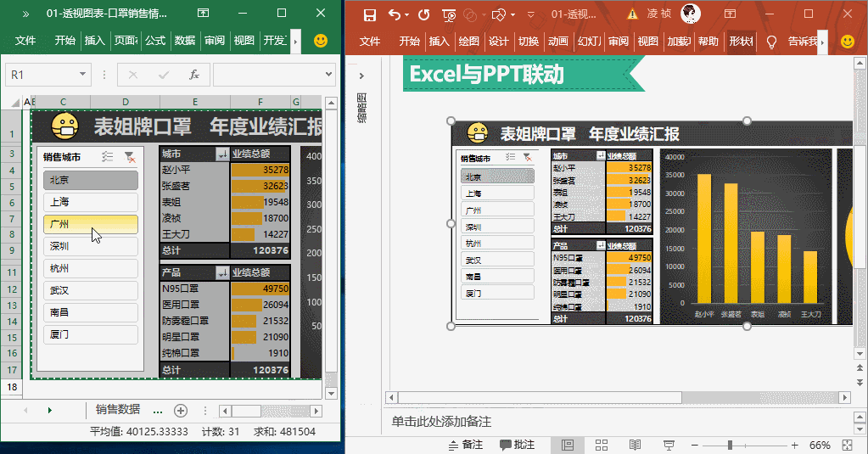Open the Name Box dropdown arrow
Screen dimensions: 868x454
pyautogui.click(x=82, y=74)
